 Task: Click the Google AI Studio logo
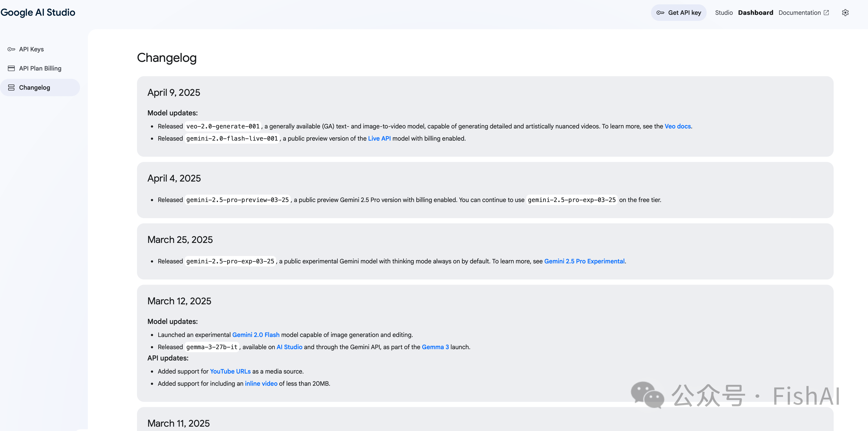pos(38,12)
